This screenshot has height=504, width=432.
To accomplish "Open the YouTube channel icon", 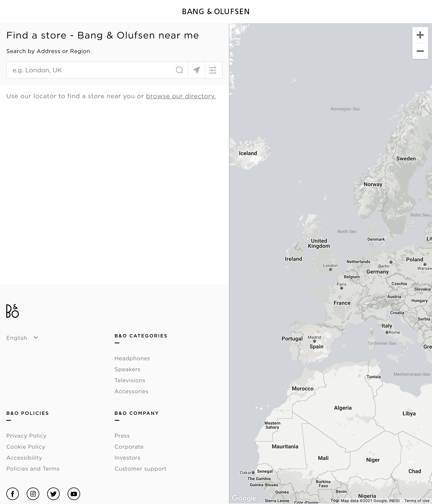I will (x=74, y=494).
